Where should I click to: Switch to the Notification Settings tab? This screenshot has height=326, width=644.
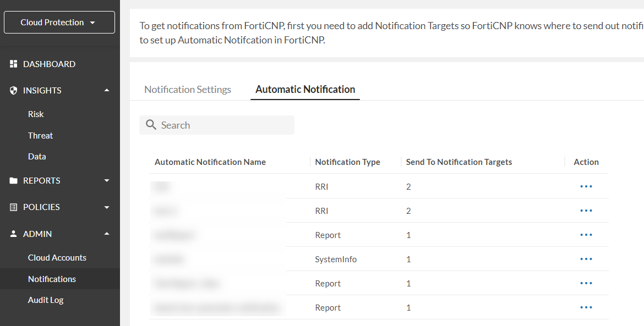point(187,89)
